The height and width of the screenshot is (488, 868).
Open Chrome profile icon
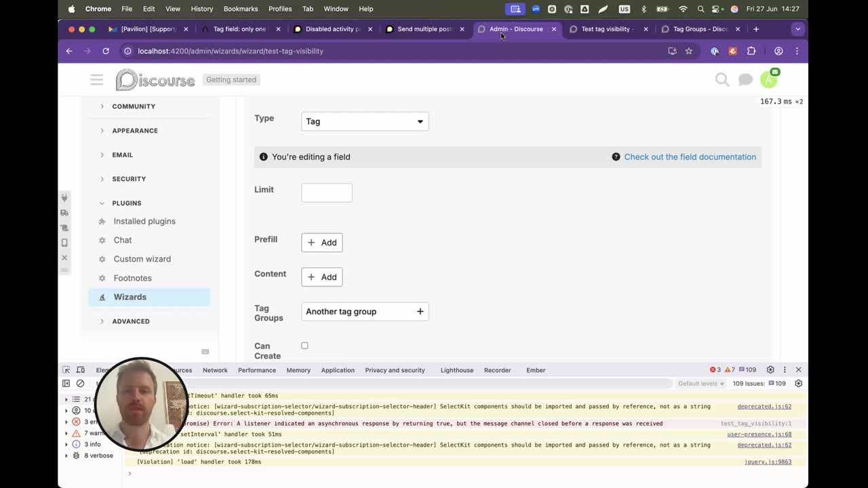[x=778, y=51]
